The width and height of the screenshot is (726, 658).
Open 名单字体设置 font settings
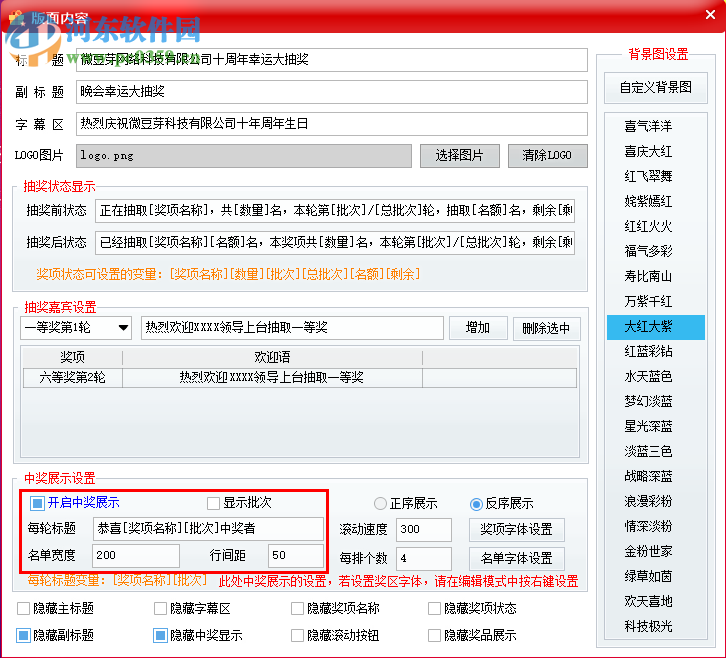click(x=517, y=558)
